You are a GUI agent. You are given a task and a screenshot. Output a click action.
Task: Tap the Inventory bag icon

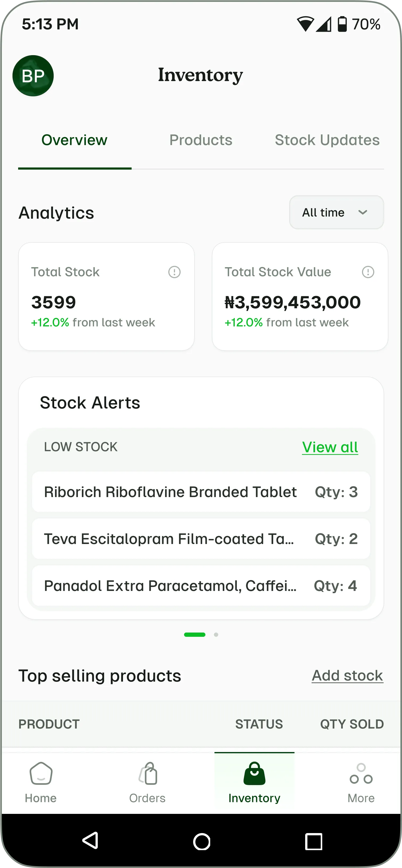pos(254,774)
